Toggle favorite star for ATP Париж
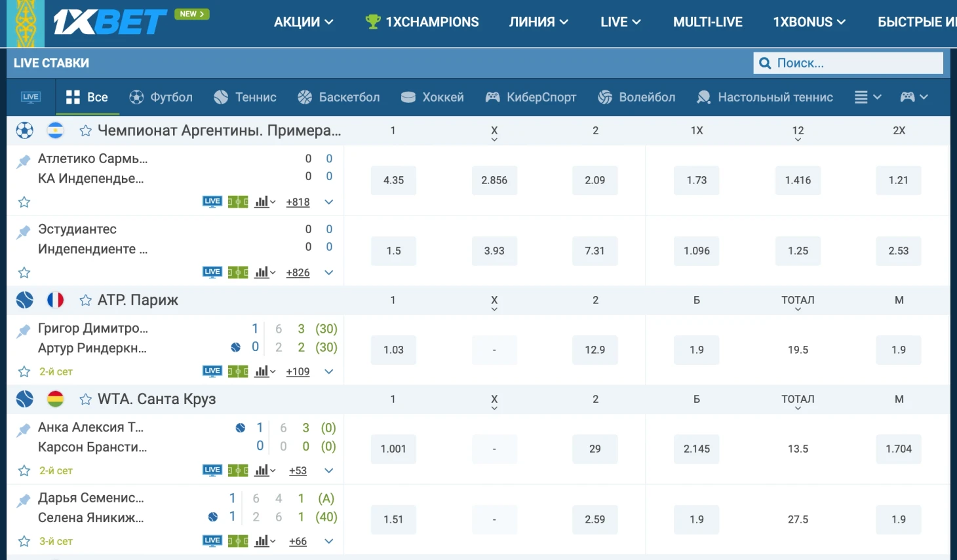Viewport: 957px width, 560px height. [85, 301]
